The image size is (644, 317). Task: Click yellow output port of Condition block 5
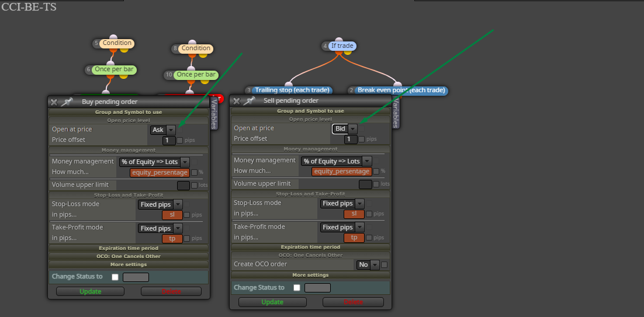pyautogui.click(x=124, y=50)
